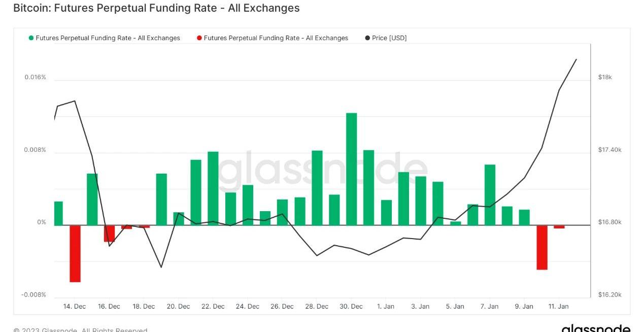Click the chart title Bitcoin: Futures Perpetual Funding Rate
The width and height of the screenshot is (644, 332).
pyautogui.click(x=156, y=8)
